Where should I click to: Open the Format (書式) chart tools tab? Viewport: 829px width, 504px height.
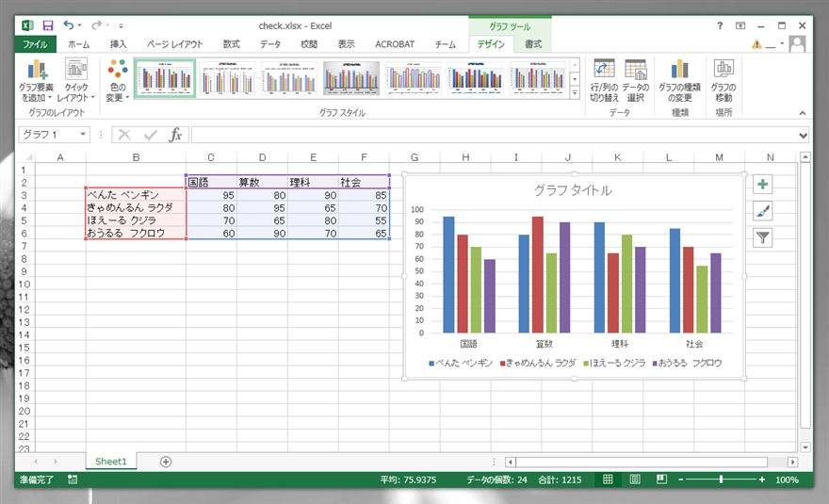pos(533,44)
